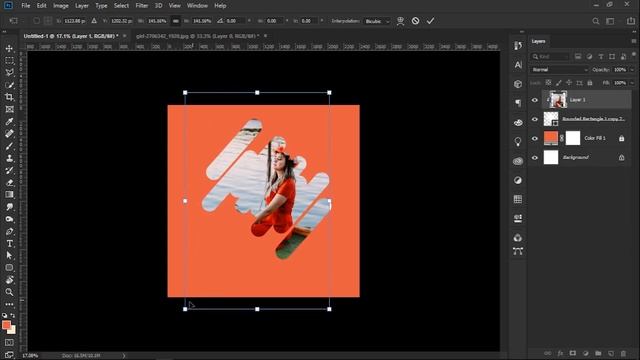The height and width of the screenshot is (360, 640).
Task: Select the Horizontal Type tool
Action: [9, 244]
